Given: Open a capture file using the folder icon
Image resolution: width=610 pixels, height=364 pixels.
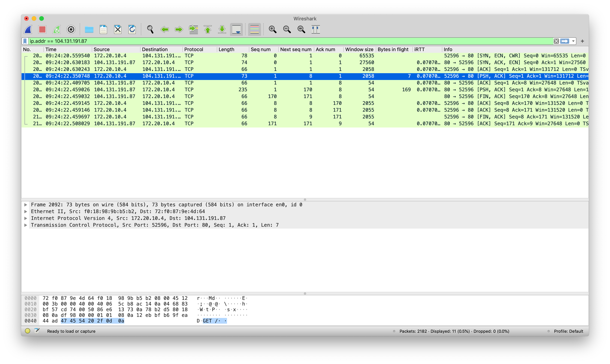Looking at the screenshot, I should tap(89, 29).
